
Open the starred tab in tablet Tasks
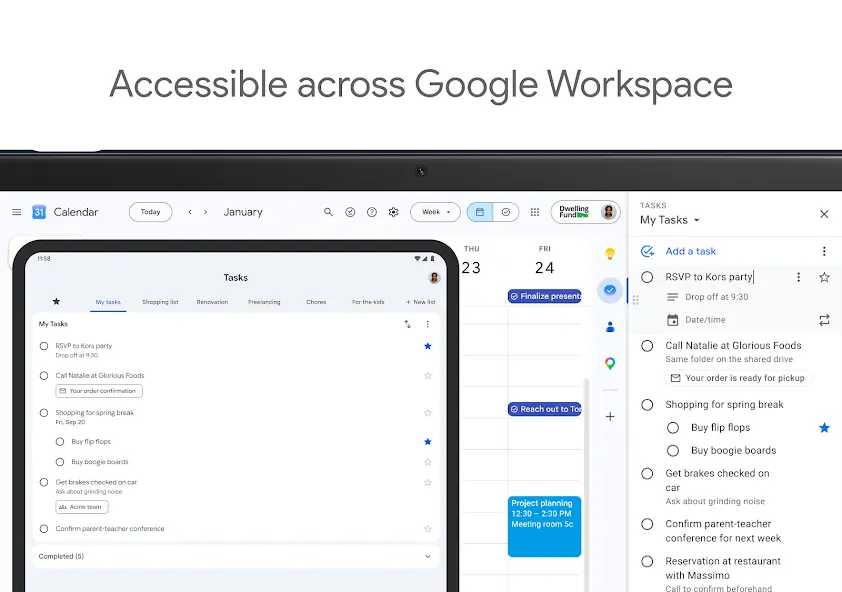pyautogui.click(x=56, y=301)
